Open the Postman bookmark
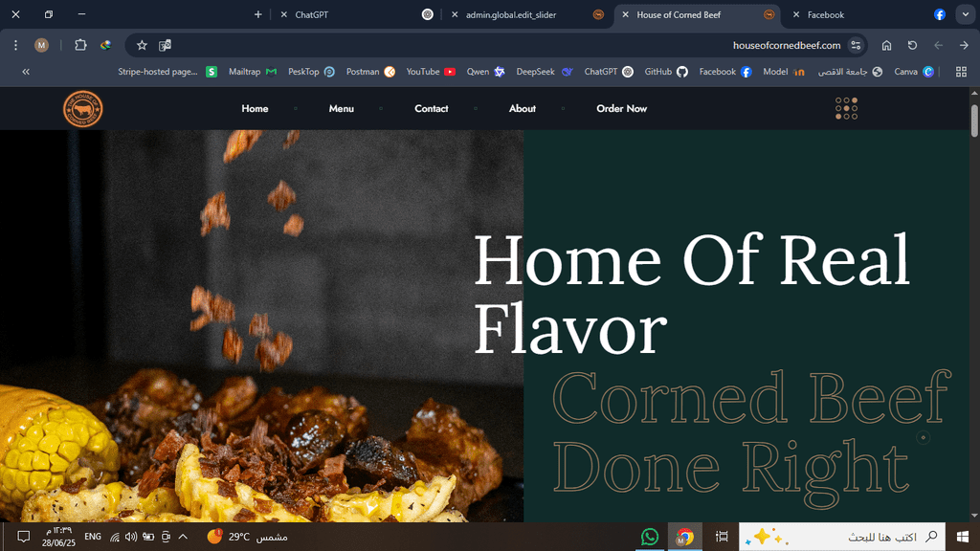The image size is (980, 551). point(370,72)
